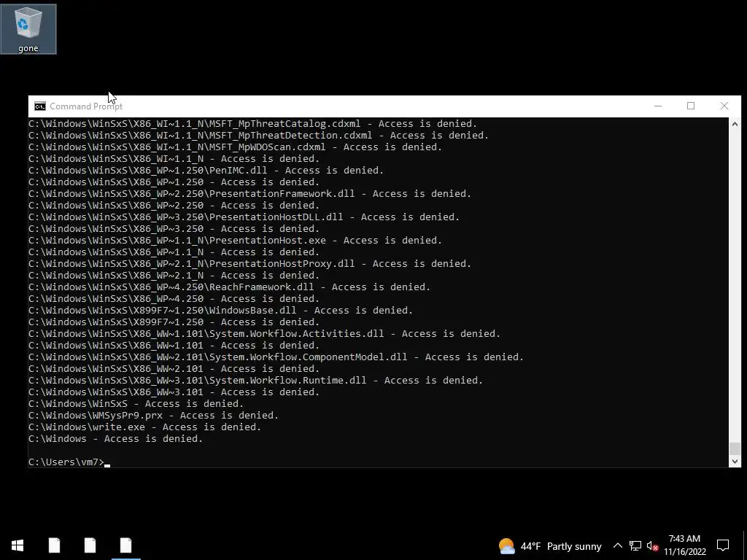Image resolution: width=747 pixels, height=560 pixels.
Task: Click the WindowsBase.dll line
Action: pos(220,311)
